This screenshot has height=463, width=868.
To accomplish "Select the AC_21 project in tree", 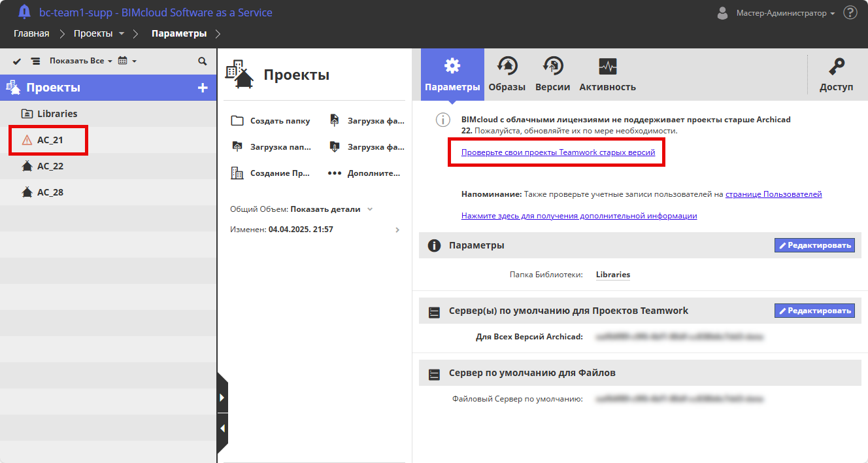I will 108,140.
